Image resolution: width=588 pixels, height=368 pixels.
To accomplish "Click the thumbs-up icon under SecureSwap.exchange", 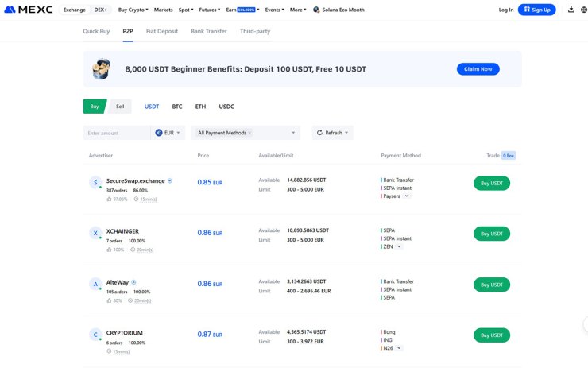I will (x=109, y=199).
